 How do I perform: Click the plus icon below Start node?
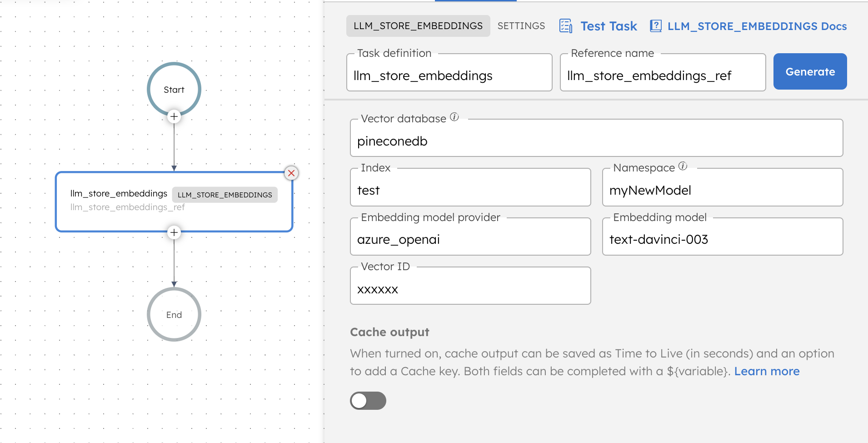[174, 116]
